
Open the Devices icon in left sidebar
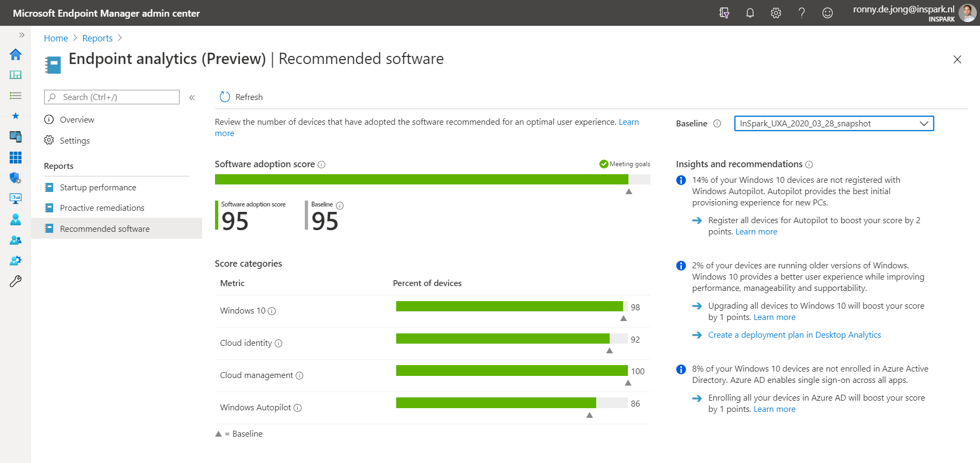point(16,137)
